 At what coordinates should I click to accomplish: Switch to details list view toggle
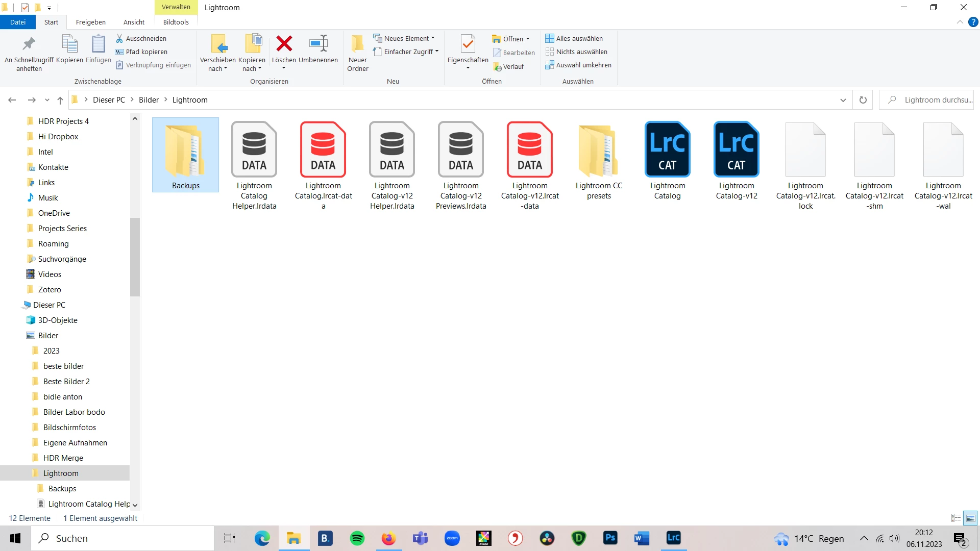pos(956,518)
